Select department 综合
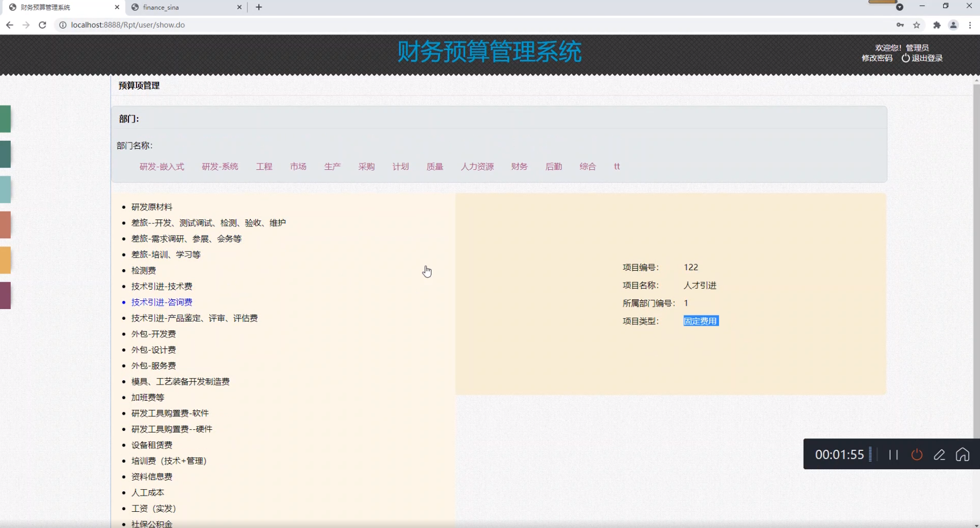This screenshot has height=528, width=980. click(588, 167)
